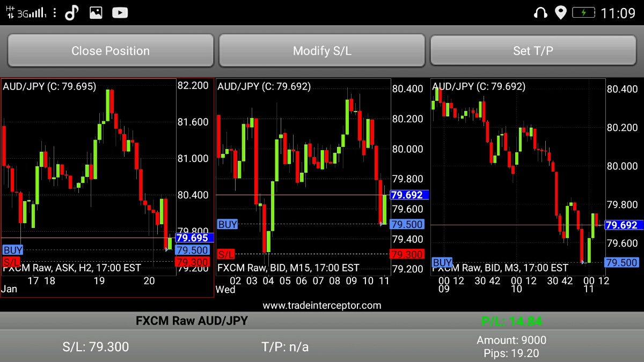Tap 79.500 entry price label on M3 chart
Viewport: 644px width, 362px height.
click(x=621, y=262)
